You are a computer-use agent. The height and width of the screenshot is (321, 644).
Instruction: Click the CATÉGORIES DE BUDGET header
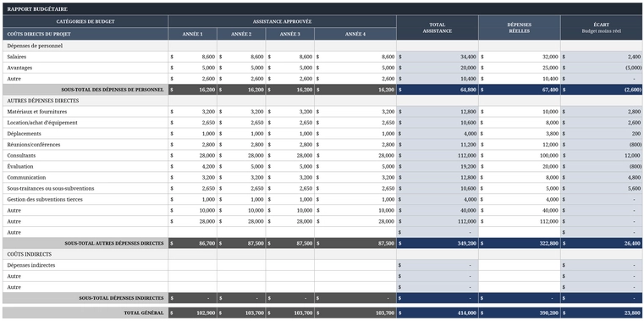click(x=85, y=21)
